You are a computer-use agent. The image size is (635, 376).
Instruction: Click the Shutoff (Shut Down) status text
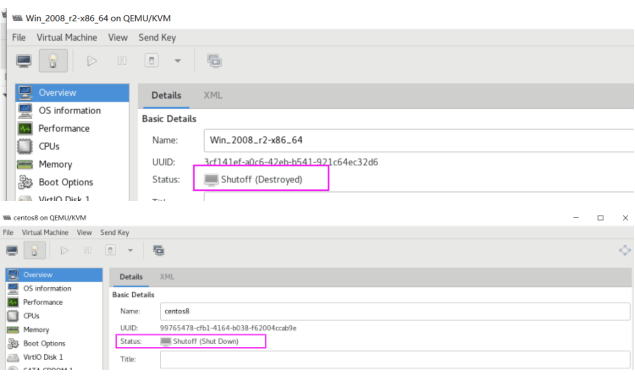pyautogui.click(x=206, y=342)
